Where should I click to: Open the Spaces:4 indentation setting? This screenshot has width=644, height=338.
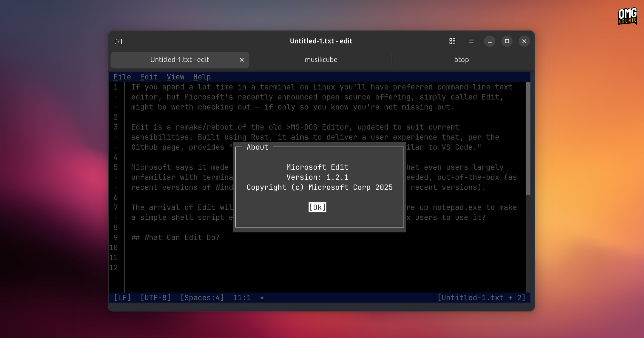click(202, 298)
